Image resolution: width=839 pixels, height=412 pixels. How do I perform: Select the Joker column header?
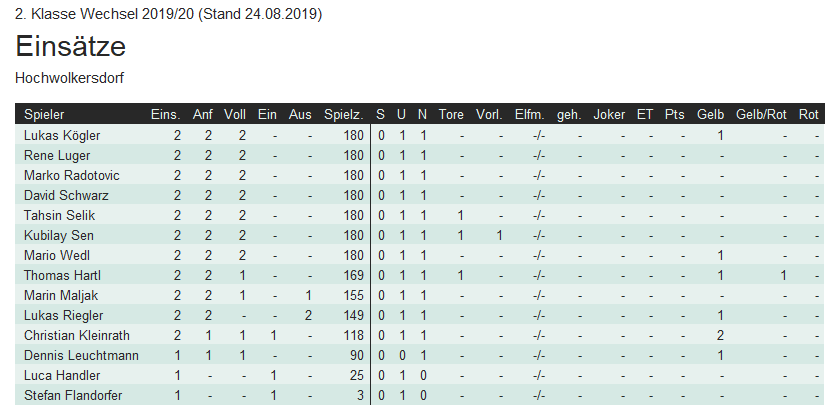click(x=609, y=115)
